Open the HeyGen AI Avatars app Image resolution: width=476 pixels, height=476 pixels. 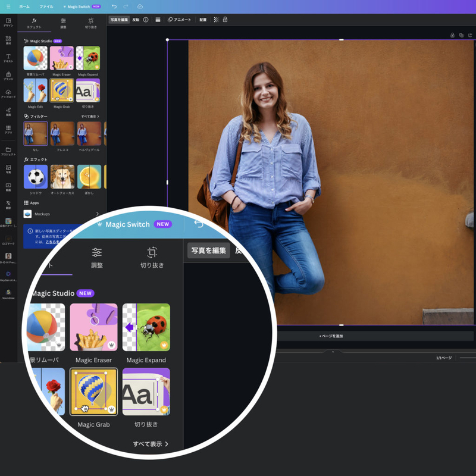click(8, 276)
